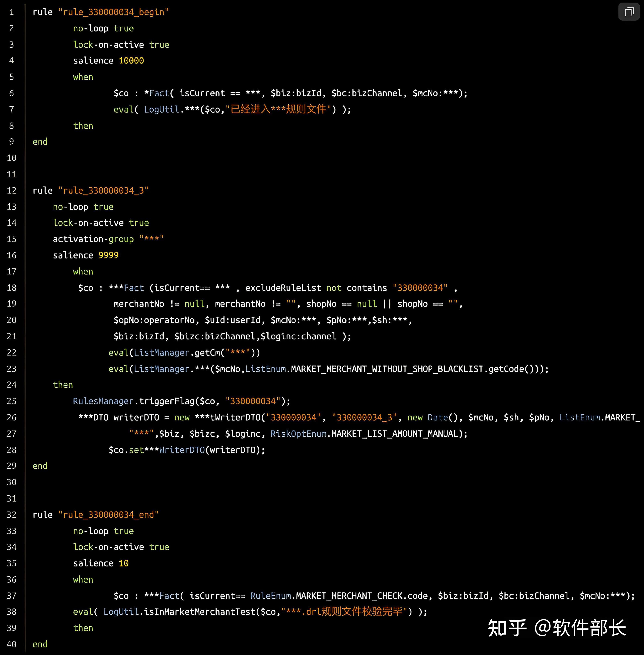Click the activation-group keyword
The height and width of the screenshot is (655, 644).
point(93,239)
